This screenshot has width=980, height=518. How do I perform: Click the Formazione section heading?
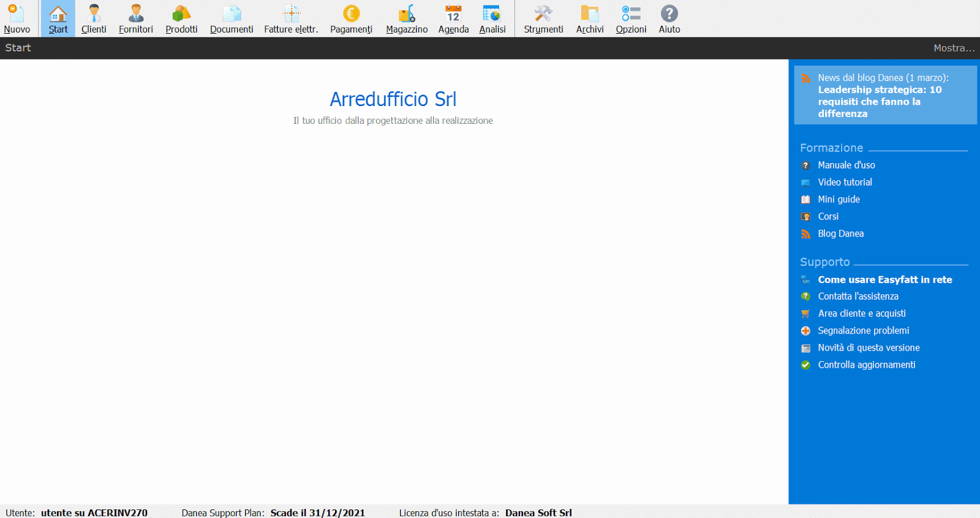point(831,148)
